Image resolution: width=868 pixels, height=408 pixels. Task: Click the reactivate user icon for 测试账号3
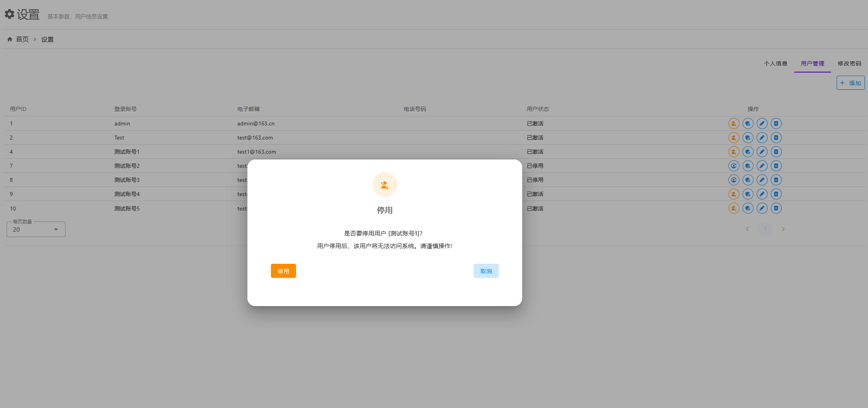tap(734, 180)
